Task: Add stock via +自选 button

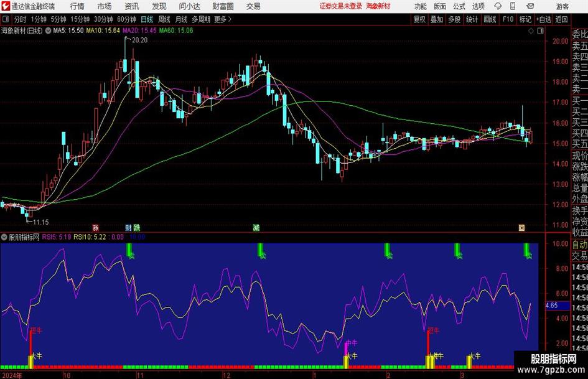Action: coord(544,19)
